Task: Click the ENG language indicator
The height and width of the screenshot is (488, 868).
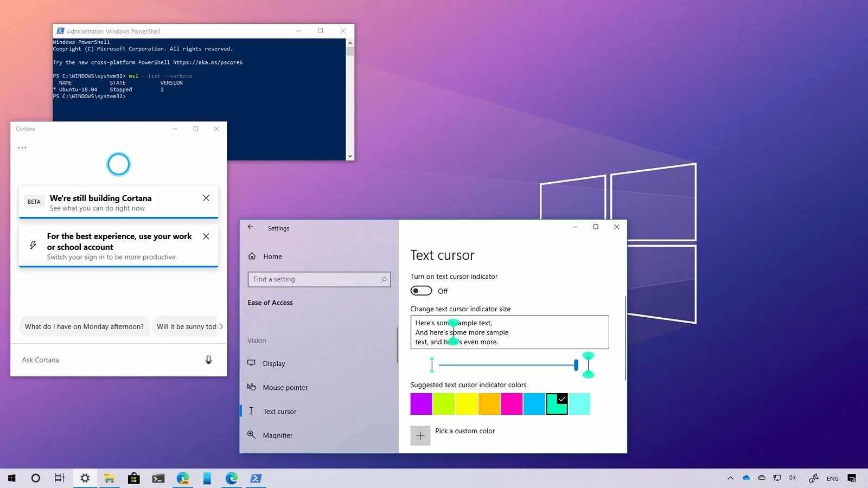Action: point(833,479)
